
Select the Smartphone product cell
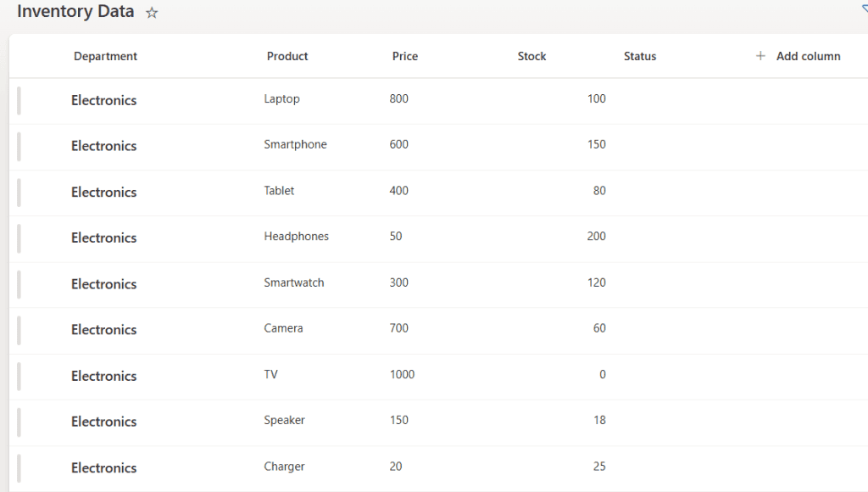[296, 144]
